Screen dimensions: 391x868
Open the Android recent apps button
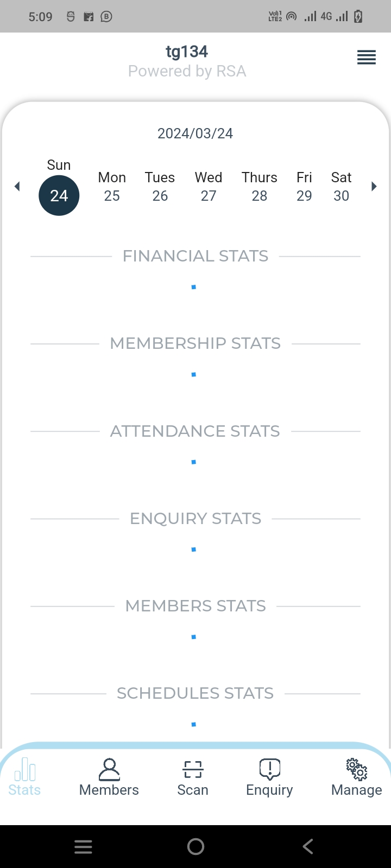click(83, 846)
